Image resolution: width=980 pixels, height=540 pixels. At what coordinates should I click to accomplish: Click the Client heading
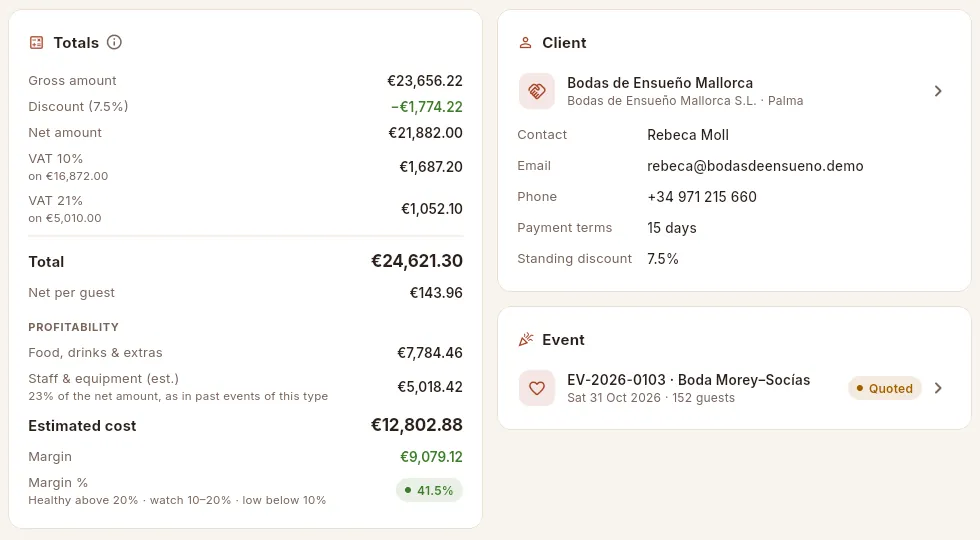point(564,42)
